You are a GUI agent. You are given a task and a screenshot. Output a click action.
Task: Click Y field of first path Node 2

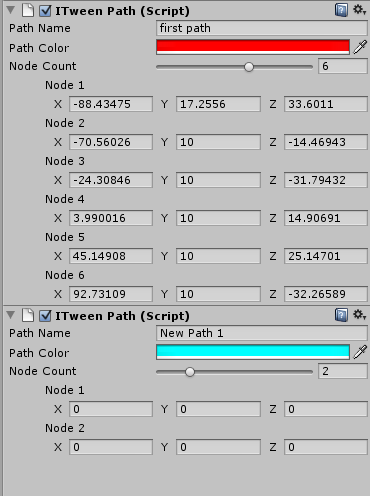pos(218,142)
